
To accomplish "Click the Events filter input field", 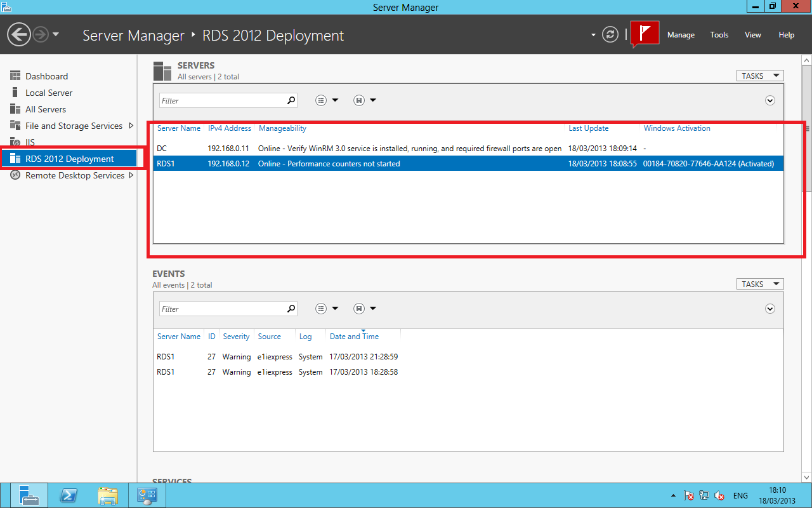I will [222, 309].
